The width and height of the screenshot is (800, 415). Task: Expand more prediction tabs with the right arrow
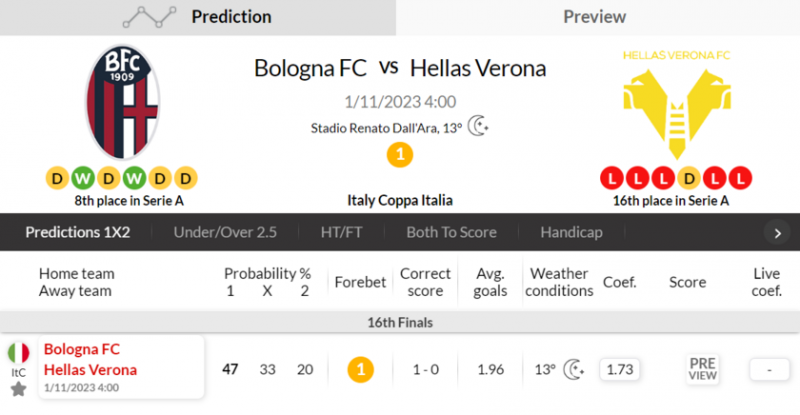778,233
